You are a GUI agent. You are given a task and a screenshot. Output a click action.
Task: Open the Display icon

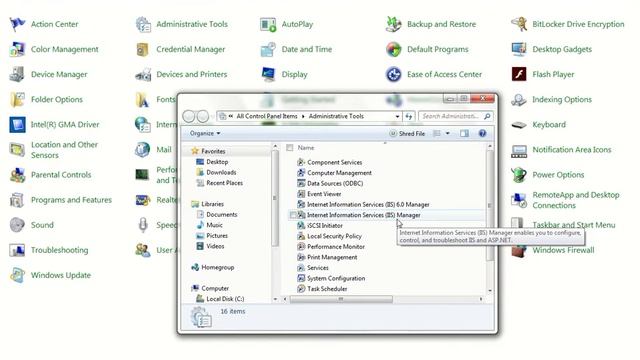(x=268, y=75)
